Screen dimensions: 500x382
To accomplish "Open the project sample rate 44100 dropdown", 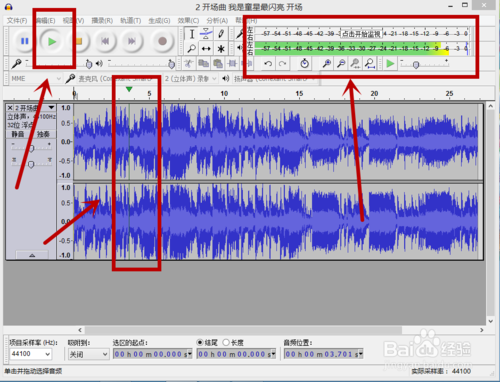I will pyautogui.click(x=31, y=354).
